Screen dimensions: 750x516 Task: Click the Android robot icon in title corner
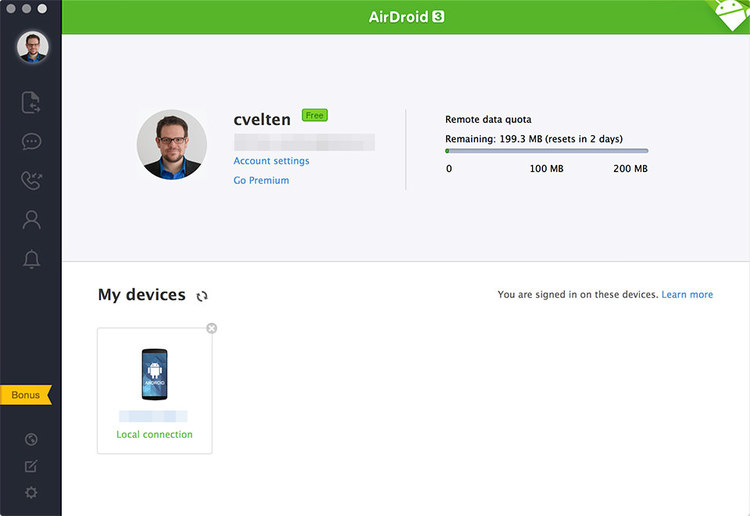[731, 14]
